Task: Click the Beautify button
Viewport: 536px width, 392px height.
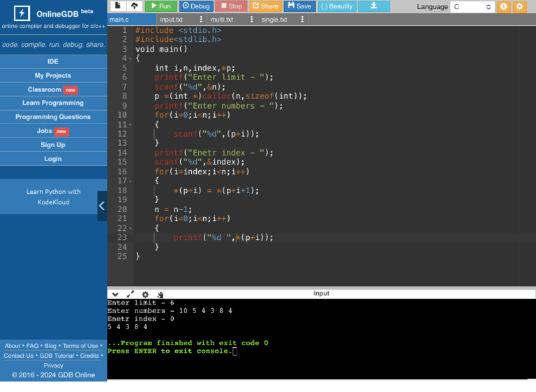Action: [338, 6]
